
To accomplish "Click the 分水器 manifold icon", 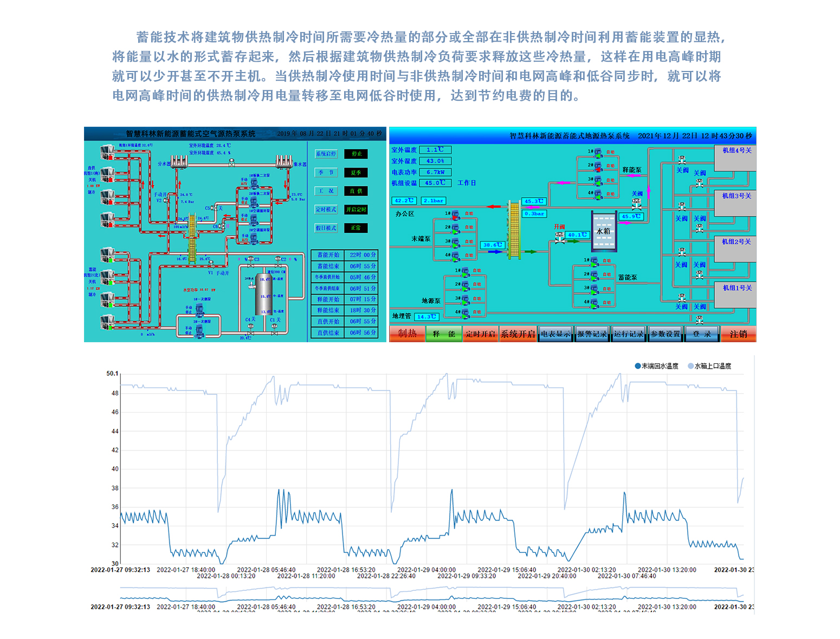I will coord(179,161).
